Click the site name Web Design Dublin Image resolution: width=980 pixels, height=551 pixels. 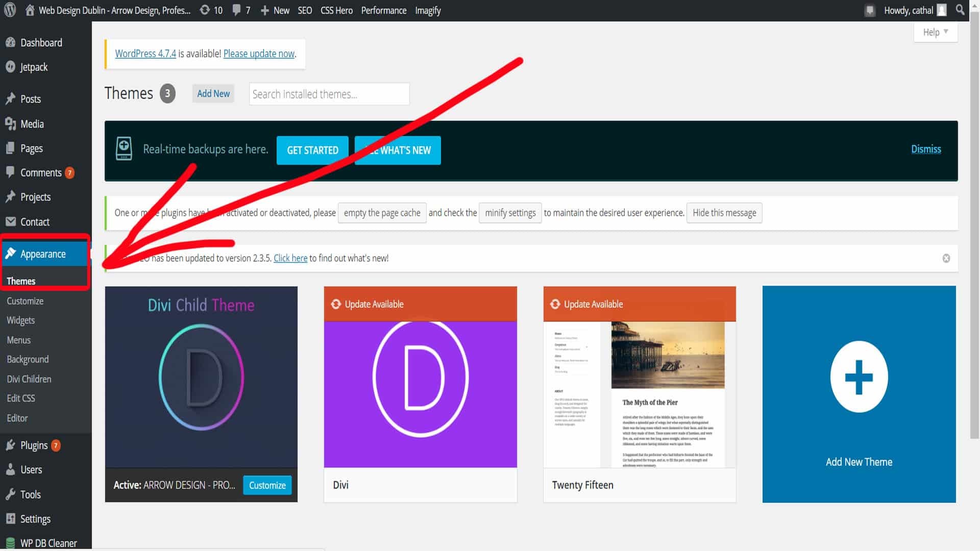(x=114, y=10)
